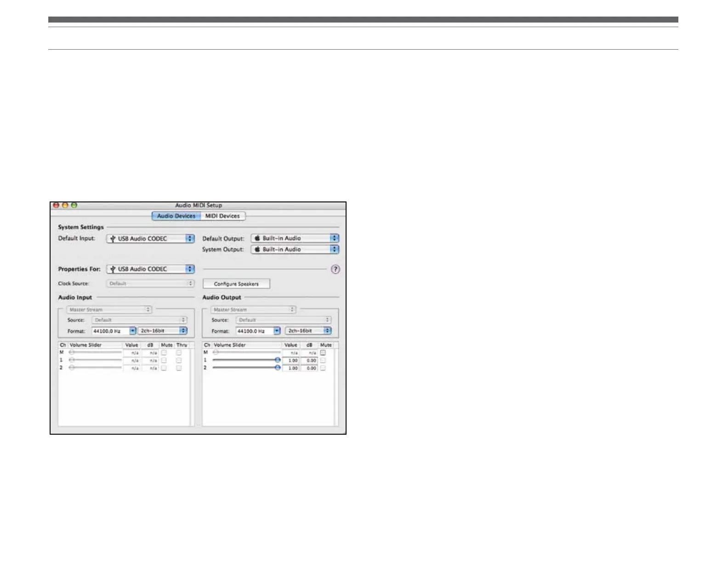Toggle Mute for Audio Input channel M

[x=164, y=353]
